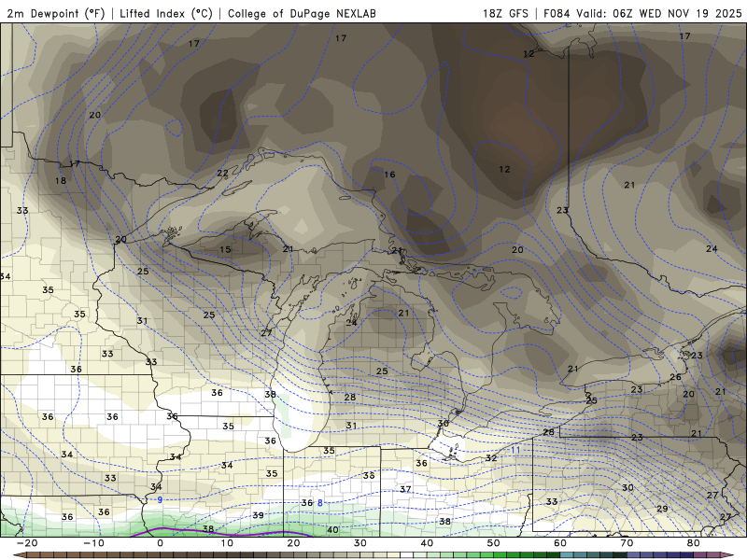Click the dewpoint value '39' on the map
747x560 pixels.
point(259,515)
